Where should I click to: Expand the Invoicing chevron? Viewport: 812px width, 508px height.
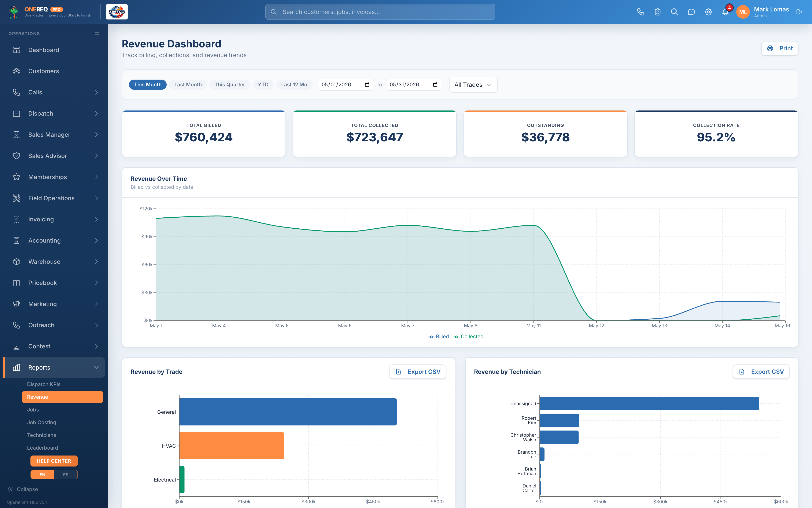(97, 219)
